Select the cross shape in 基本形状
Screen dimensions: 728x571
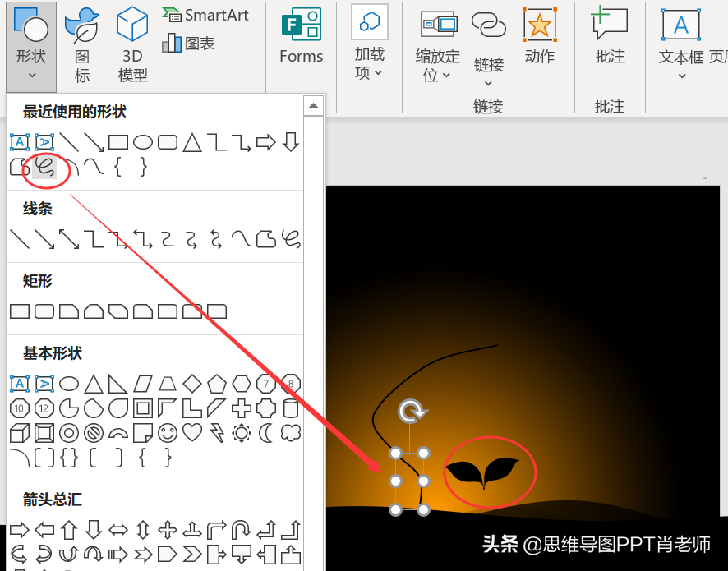pyautogui.click(x=242, y=408)
